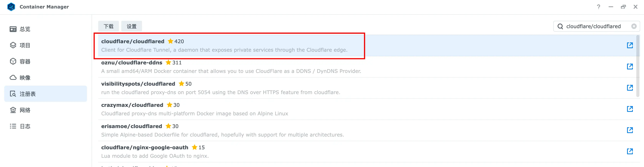The image size is (644, 167).
Task: Clear the registry search field
Action: tap(634, 26)
